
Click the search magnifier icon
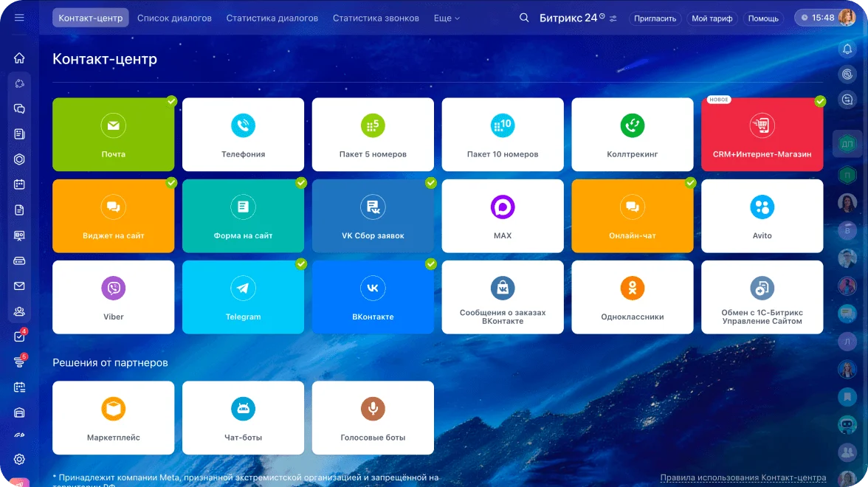coord(524,18)
